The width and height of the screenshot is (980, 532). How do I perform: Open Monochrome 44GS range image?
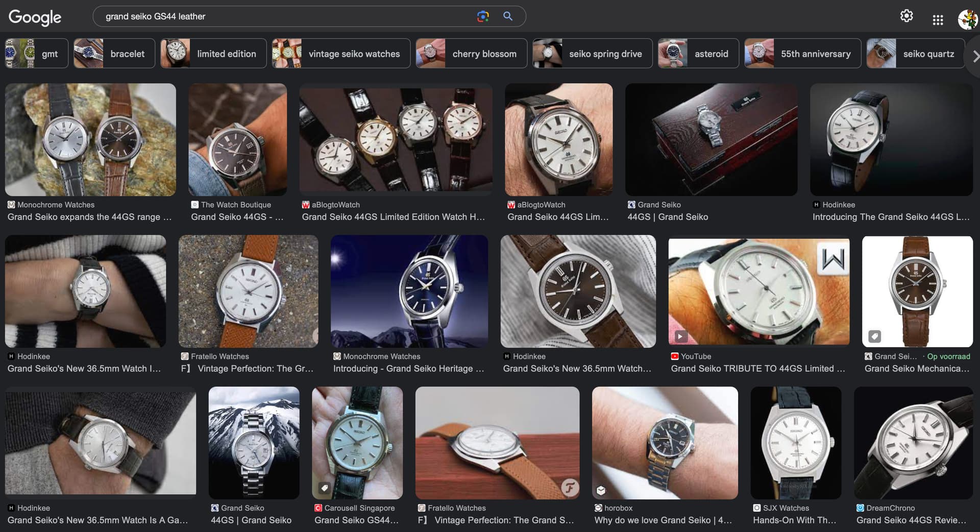90,139
